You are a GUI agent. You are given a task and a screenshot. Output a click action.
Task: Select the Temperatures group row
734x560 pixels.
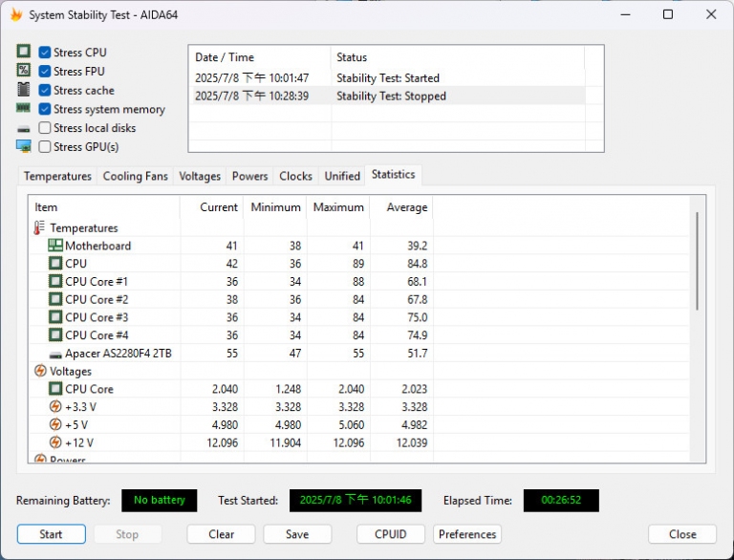click(359, 228)
